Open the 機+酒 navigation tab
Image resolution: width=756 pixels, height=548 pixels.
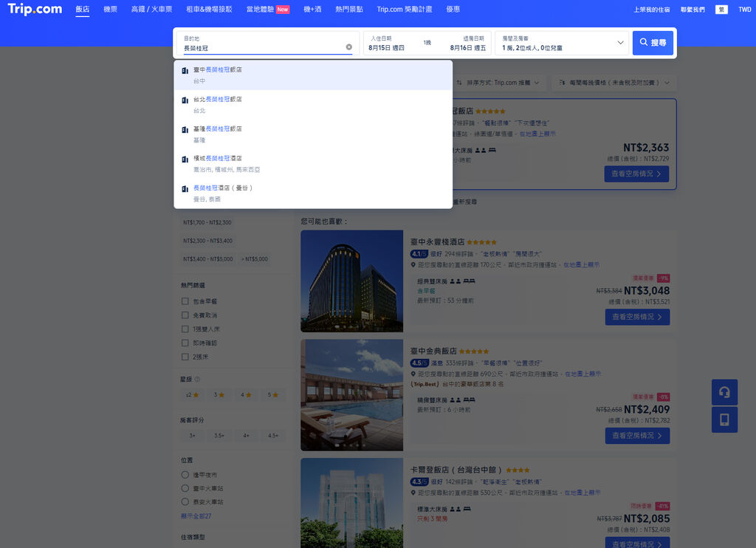click(x=312, y=9)
